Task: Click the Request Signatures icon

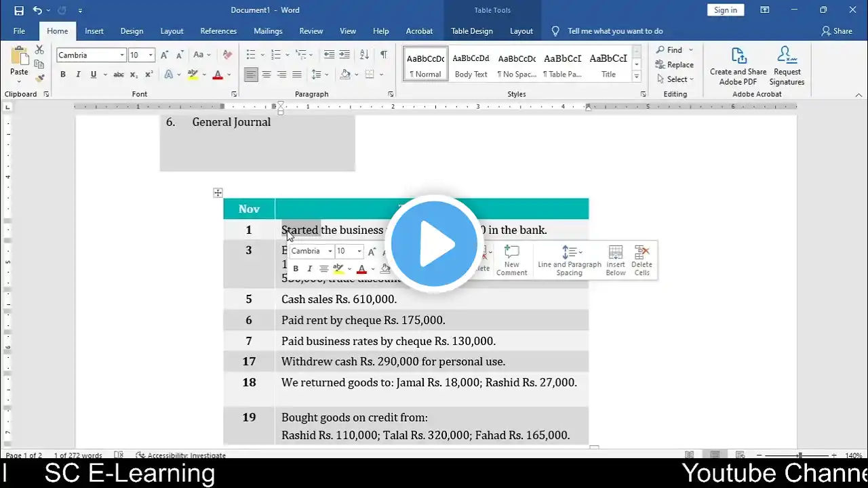Action: coord(787,66)
